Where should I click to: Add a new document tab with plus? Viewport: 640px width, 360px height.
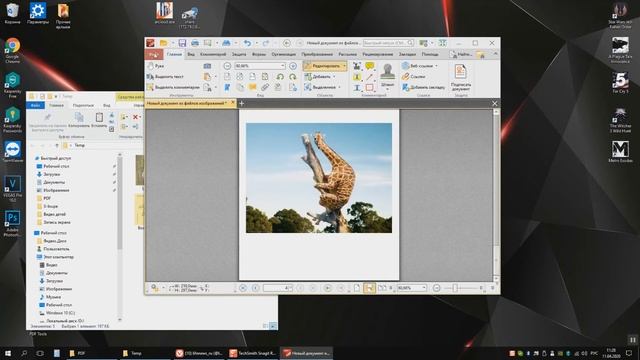pos(241,103)
